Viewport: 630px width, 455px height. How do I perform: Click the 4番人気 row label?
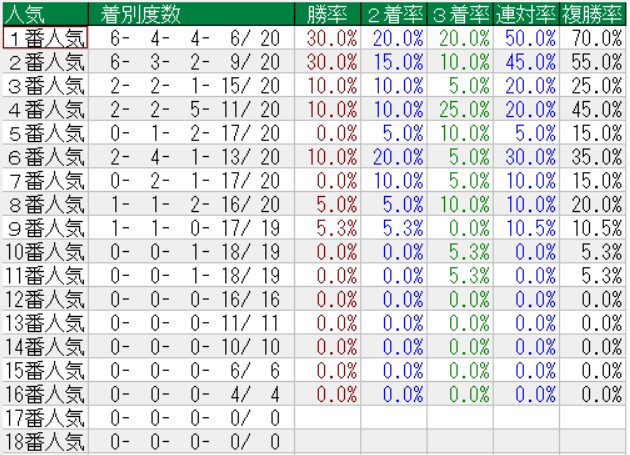tap(45, 108)
